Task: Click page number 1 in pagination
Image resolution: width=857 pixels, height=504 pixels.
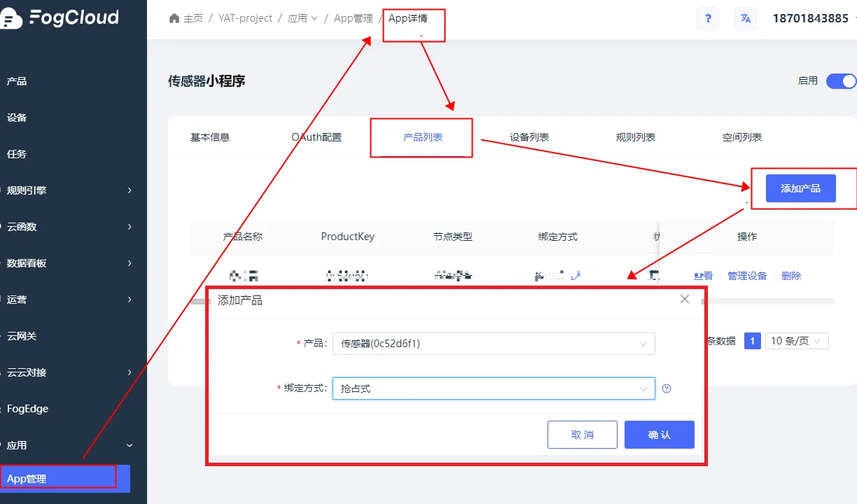Action: coord(753,341)
